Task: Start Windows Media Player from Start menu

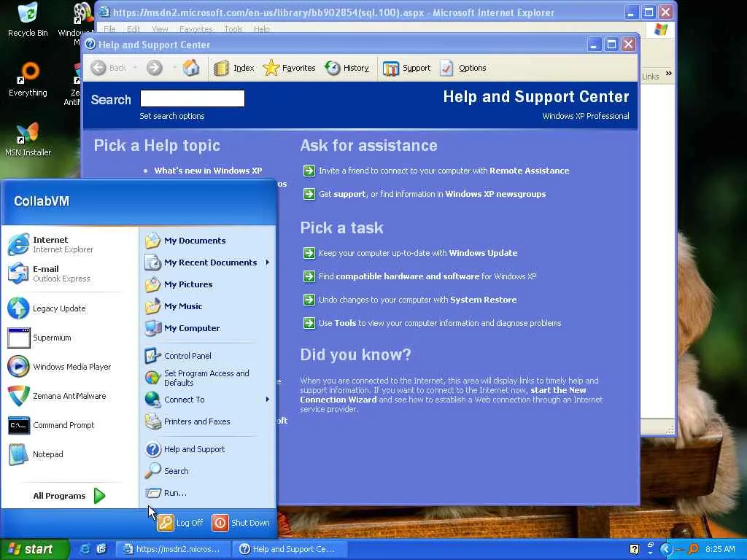Action: tap(69, 367)
